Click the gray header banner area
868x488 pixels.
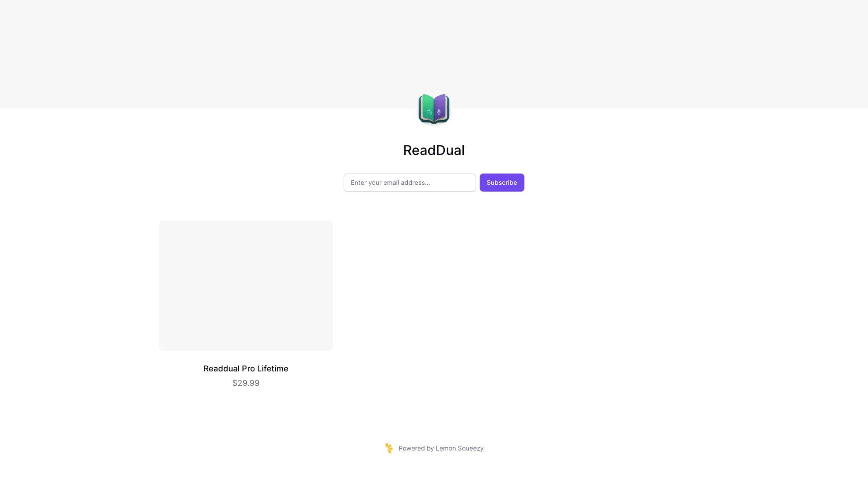pos(434,50)
